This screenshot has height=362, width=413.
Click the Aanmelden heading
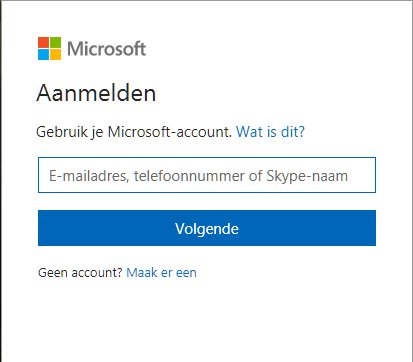[x=96, y=93]
